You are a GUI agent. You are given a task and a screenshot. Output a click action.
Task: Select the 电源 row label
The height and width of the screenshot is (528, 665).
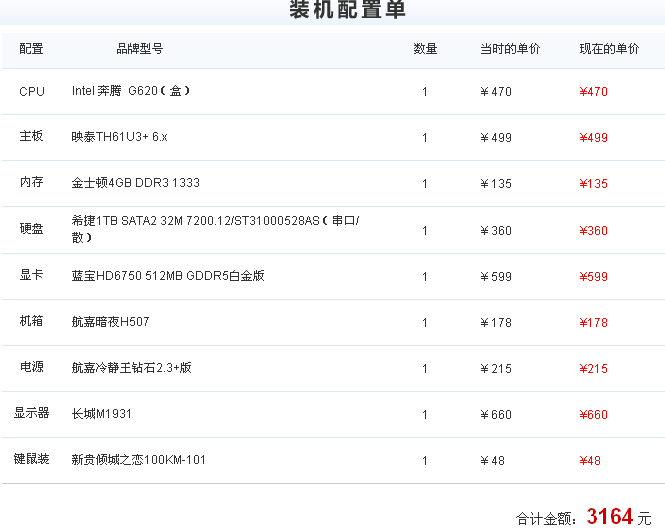pyautogui.click(x=31, y=367)
